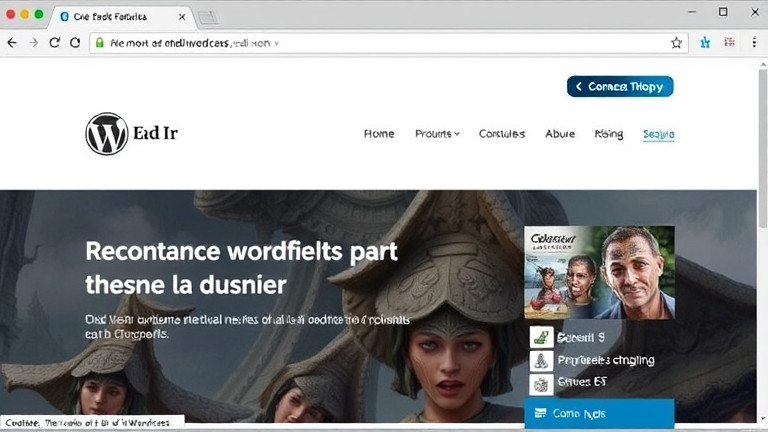Click the green padlock security icon
This screenshot has width=768, height=432.
click(100, 43)
